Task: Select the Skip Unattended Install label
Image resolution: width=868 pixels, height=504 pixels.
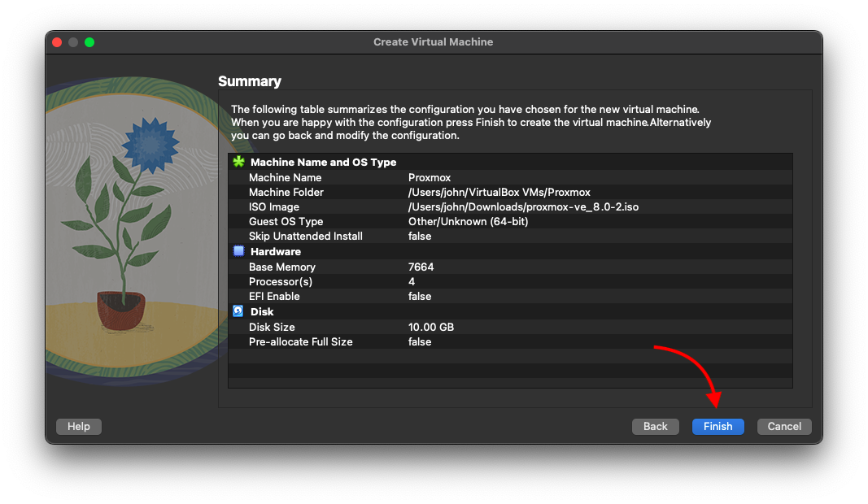Action: pos(306,237)
